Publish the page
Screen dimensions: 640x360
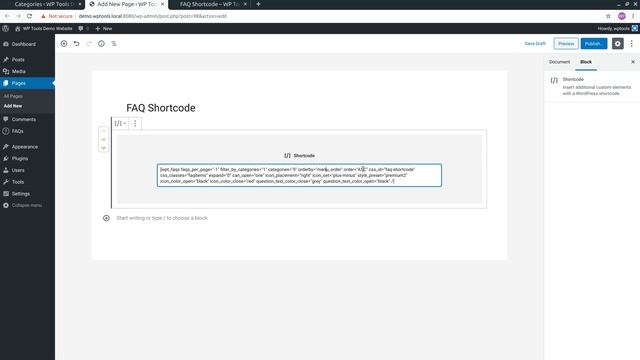pyautogui.click(x=594, y=44)
